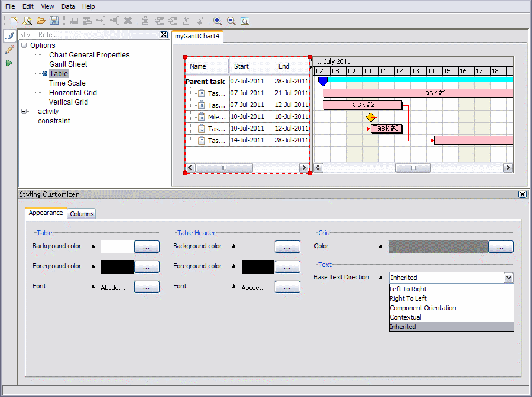Click the Table Background color browse button

(147, 246)
